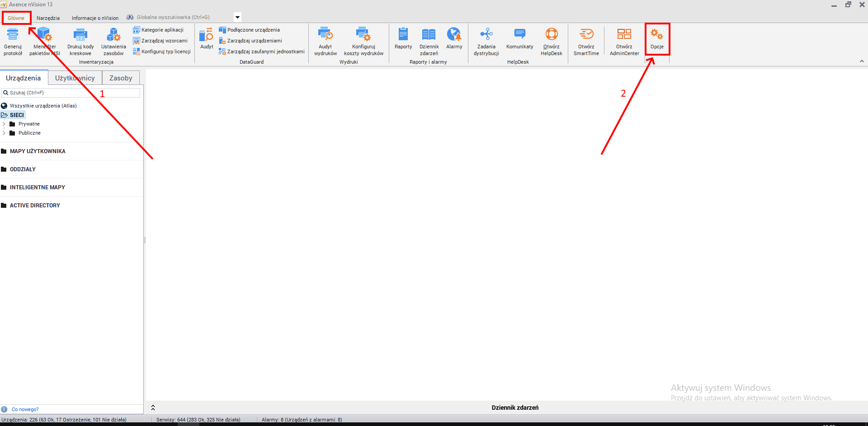Open the Opcje settings gear icon
Screen dimensions: 868x426
click(656, 35)
